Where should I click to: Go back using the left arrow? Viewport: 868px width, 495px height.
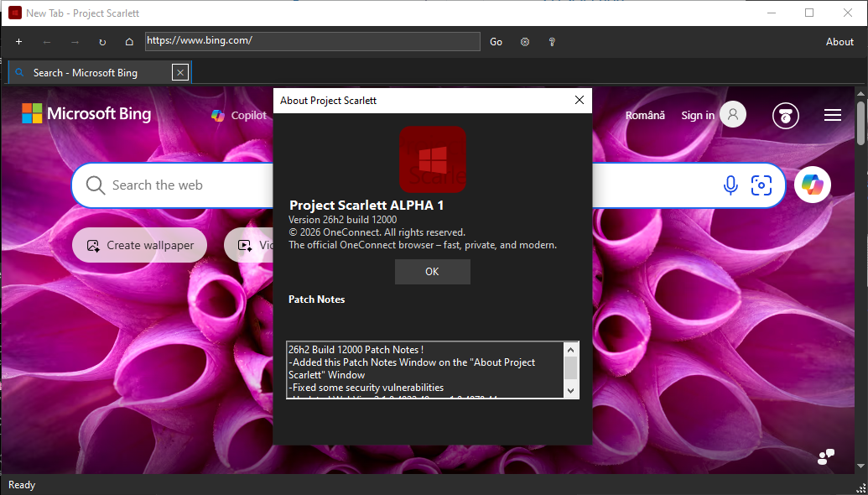pyautogui.click(x=46, y=42)
